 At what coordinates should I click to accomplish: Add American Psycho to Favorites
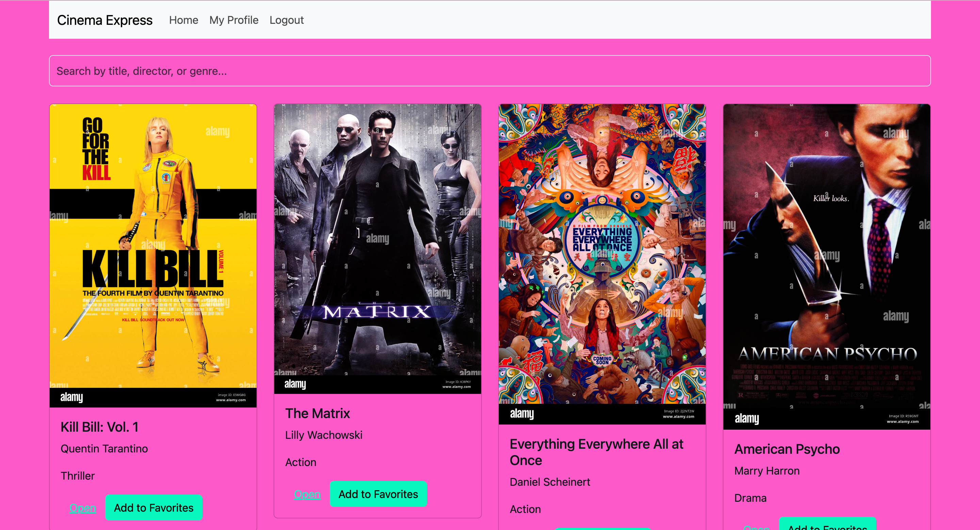(x=828, y=524)
